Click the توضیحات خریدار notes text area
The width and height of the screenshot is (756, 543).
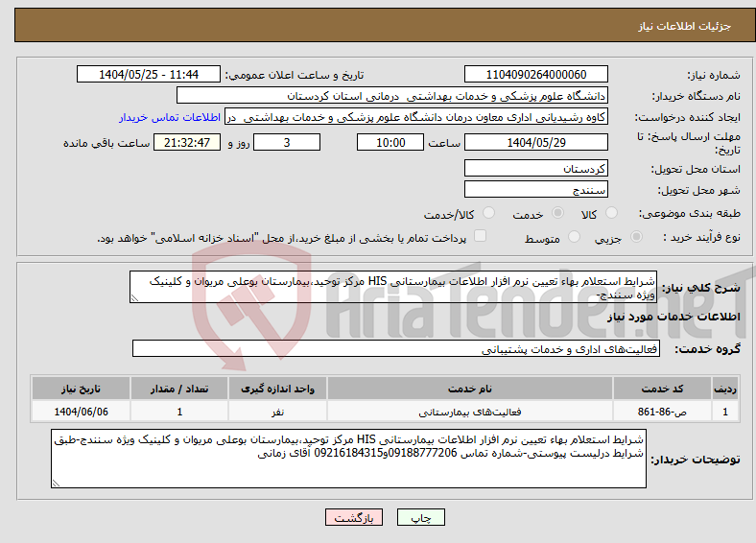(x=348, y=459)
